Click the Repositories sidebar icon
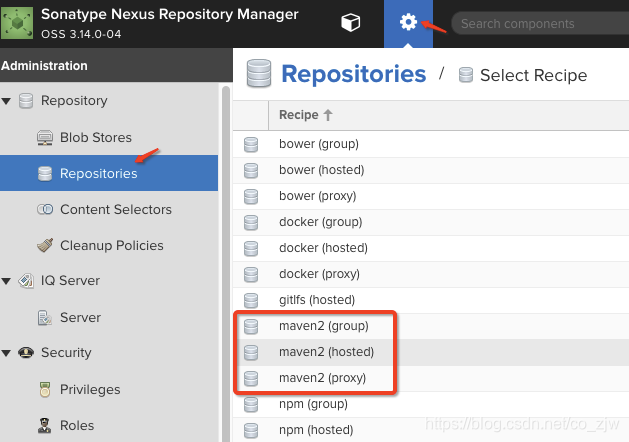The image size is (629, 442). tap(45, 174)
